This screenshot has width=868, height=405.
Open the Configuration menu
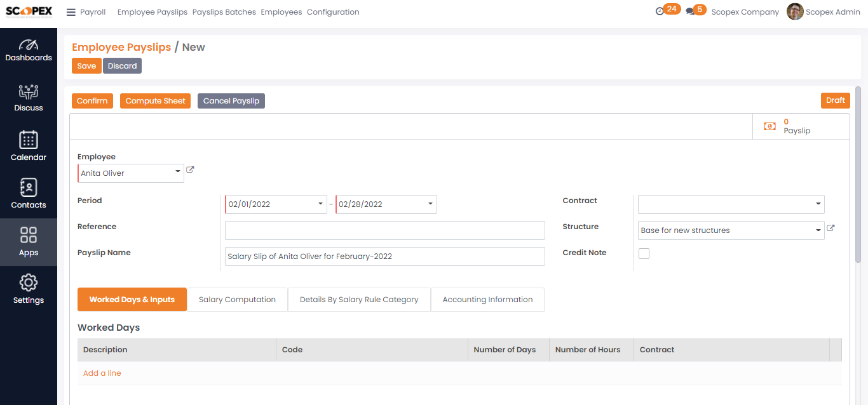pyautogui.click(x=333, y=12)
